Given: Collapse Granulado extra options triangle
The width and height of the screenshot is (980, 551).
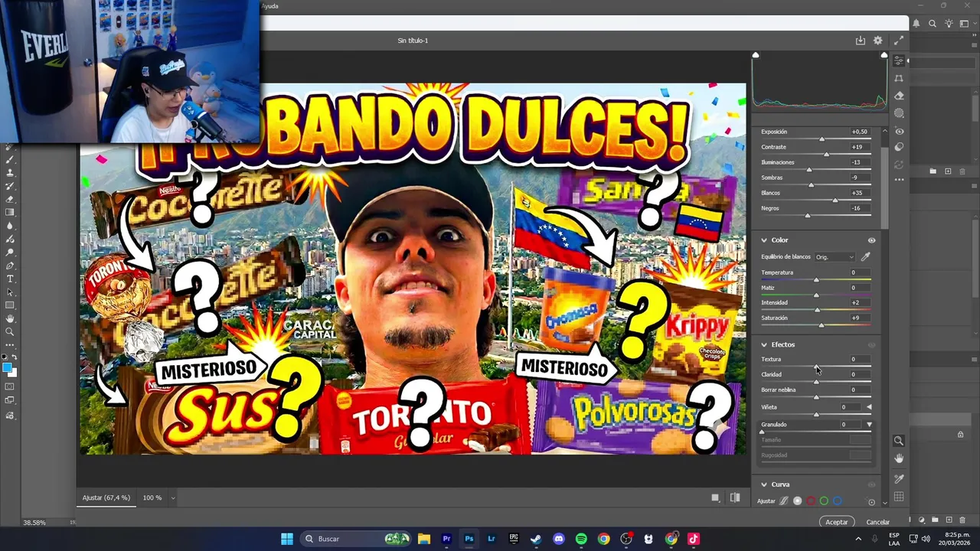Looking at the screenshot, I should 869,424.
